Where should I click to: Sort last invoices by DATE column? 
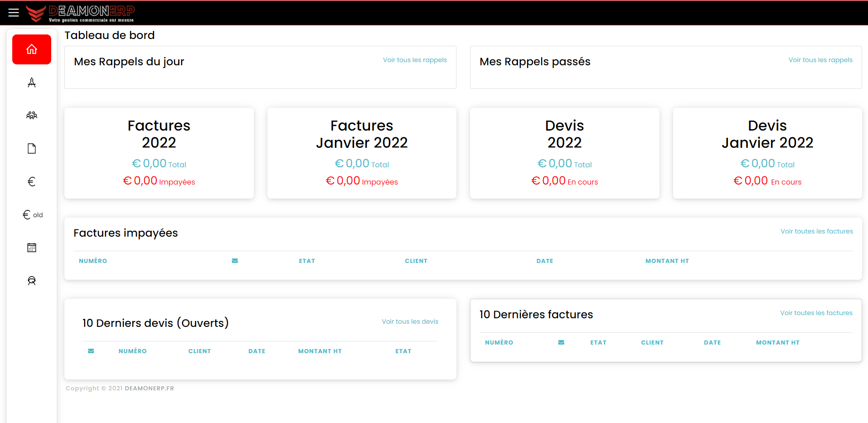(713, 342)
